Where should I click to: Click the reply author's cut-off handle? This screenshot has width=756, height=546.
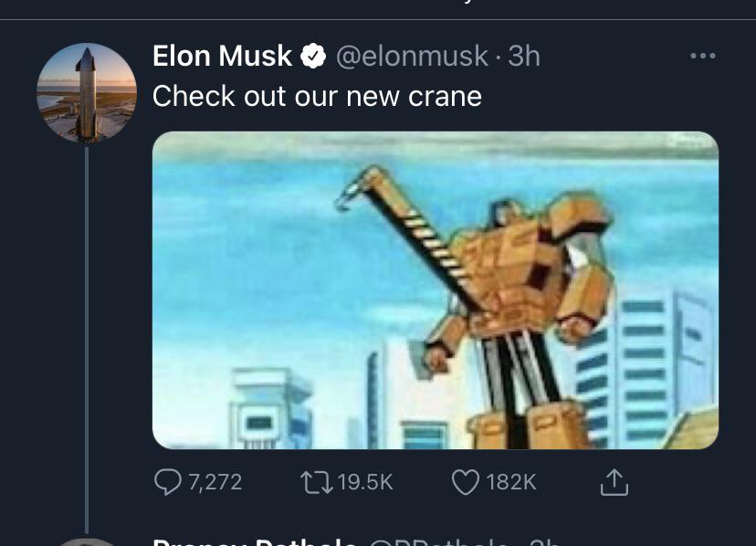tap(439, 541)
